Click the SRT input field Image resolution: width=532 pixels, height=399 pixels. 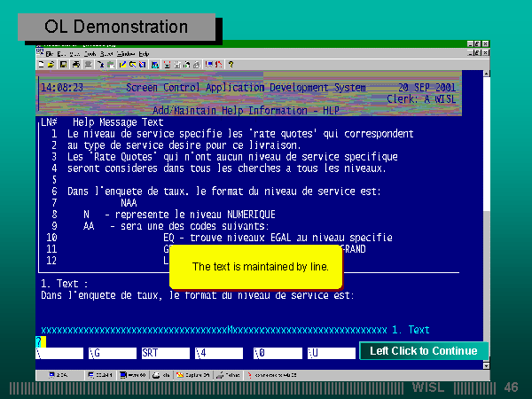(x=165, y=353)
